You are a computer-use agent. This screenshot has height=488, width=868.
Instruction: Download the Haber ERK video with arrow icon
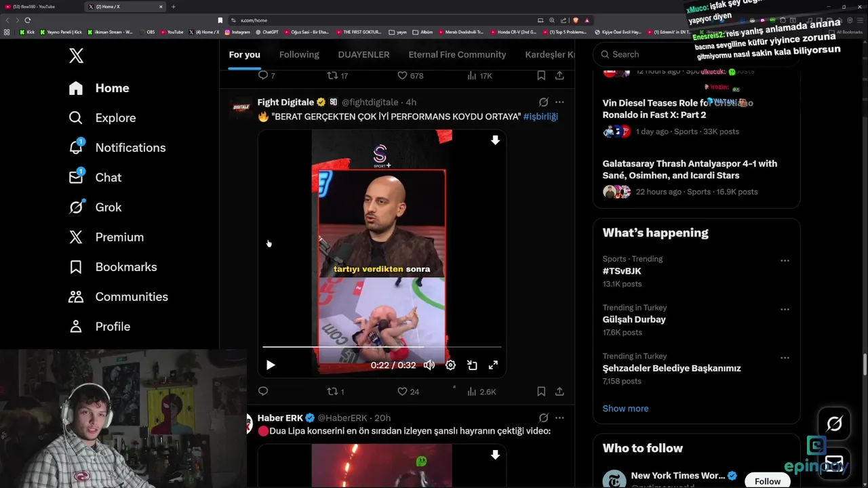[x=495, y=455]
